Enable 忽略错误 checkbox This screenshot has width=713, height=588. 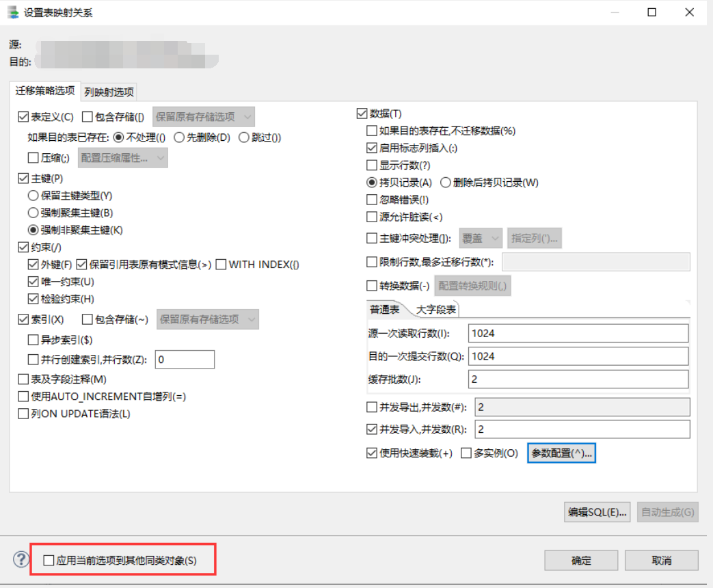click(x=372, y=200)
